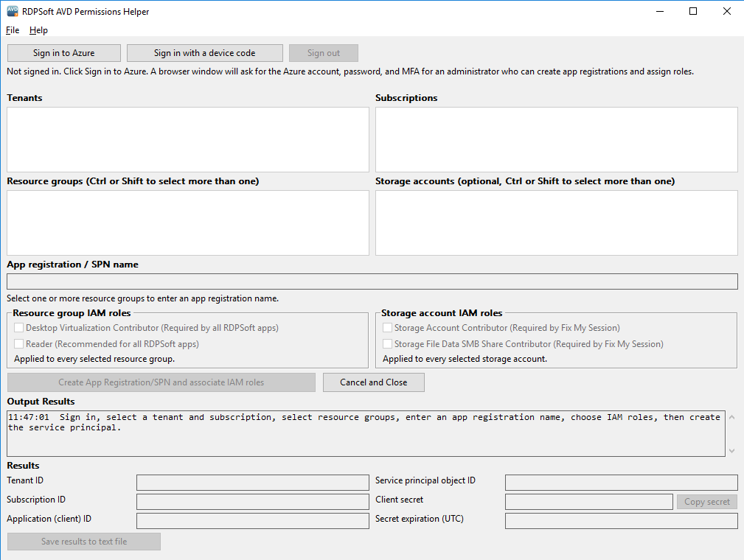Click the Tenant ID result field
Screen dimensions: 744x560
(x=252, y=483)
